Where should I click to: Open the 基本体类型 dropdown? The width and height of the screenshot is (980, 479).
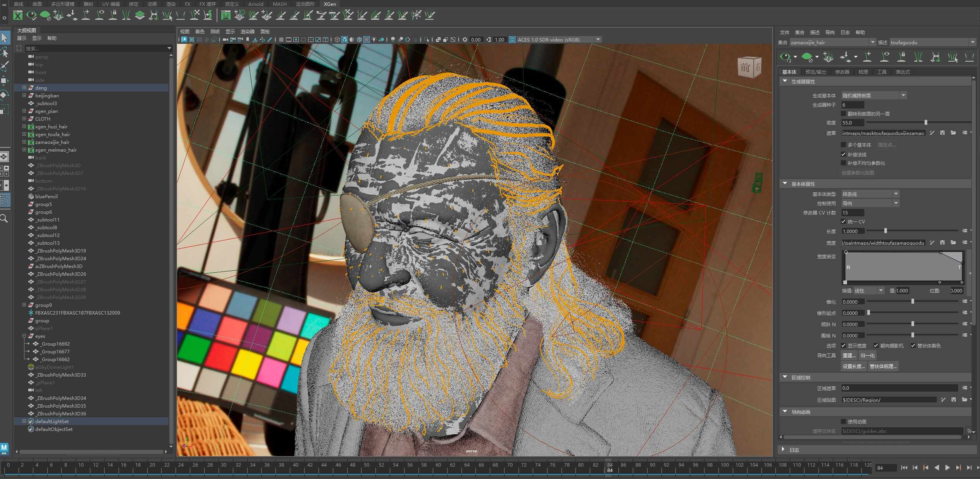click(870, 194)
